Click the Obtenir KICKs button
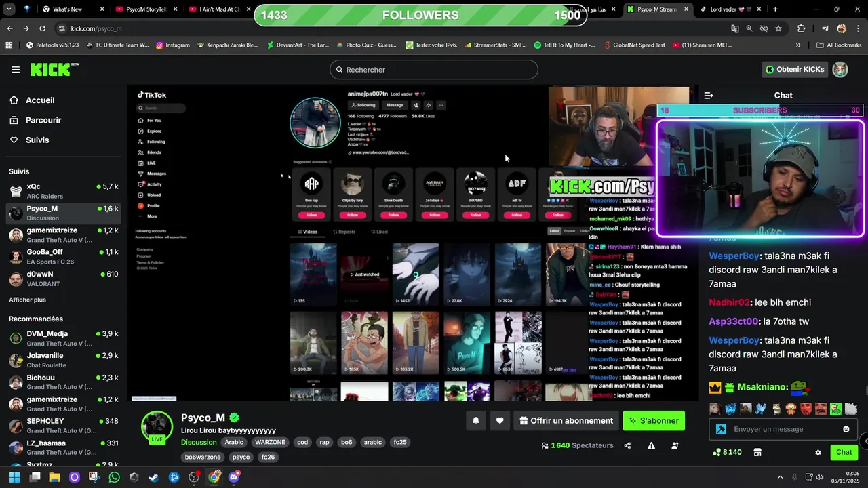The image size is (868, 488). pos(795,69)
